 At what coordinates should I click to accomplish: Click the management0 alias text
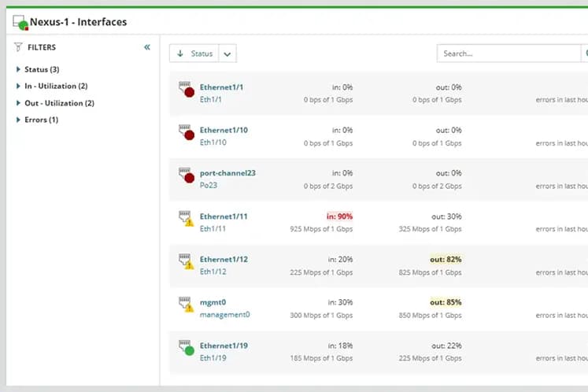coord(224,314)
